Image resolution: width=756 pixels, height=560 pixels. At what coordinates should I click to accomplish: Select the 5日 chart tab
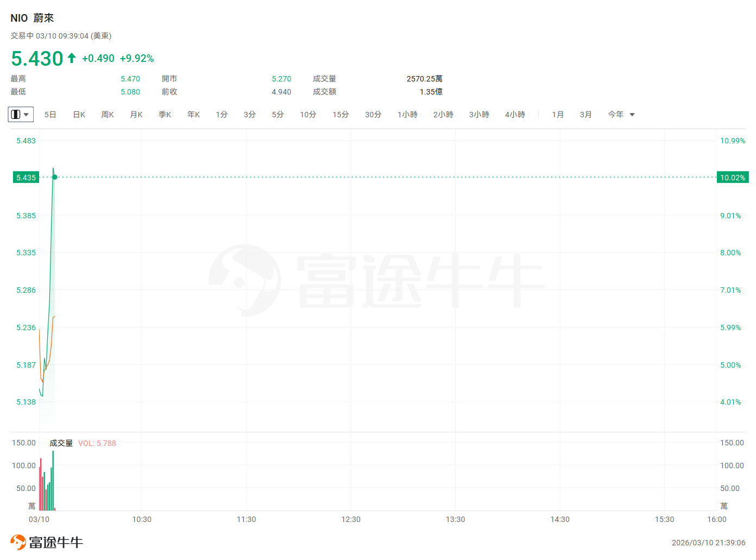[x=50, y=115]
